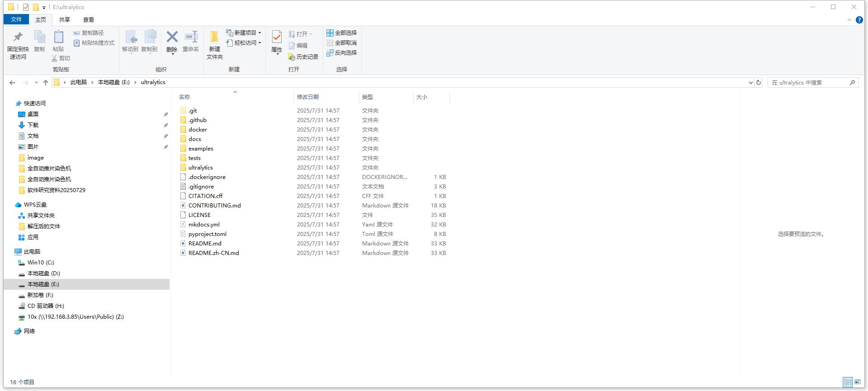
Task: Switch to details view in status bar
Action: pyautogui.click(x=848, y=382)
